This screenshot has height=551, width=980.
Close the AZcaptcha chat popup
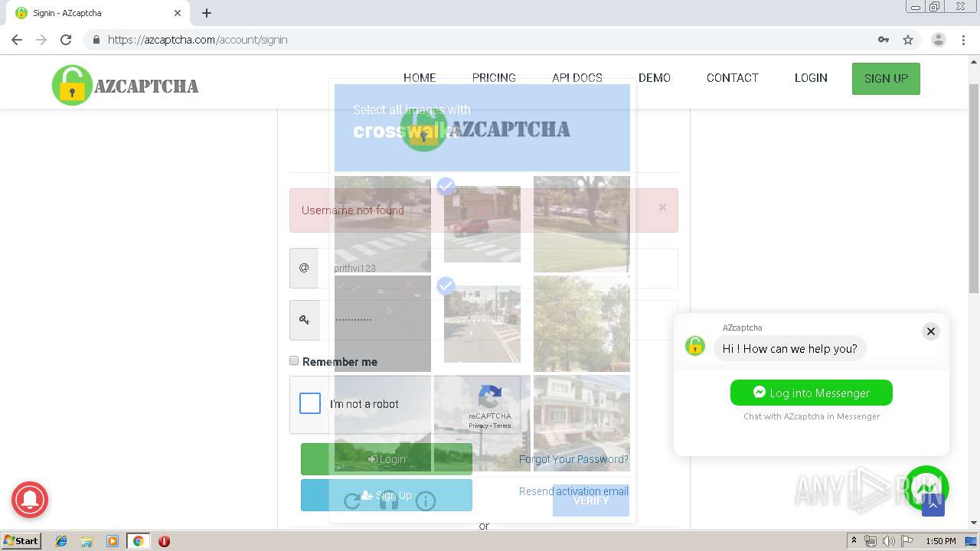tap(931, 331)
